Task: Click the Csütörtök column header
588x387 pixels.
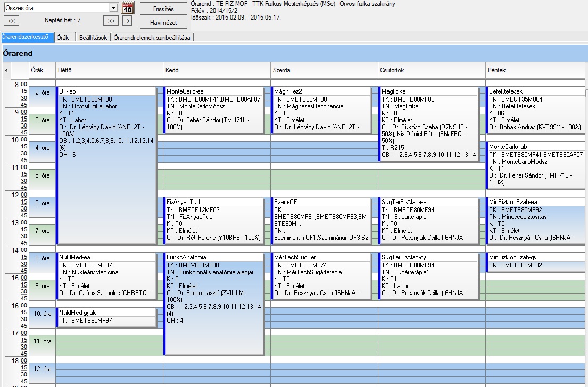Action: click(432, 70)
